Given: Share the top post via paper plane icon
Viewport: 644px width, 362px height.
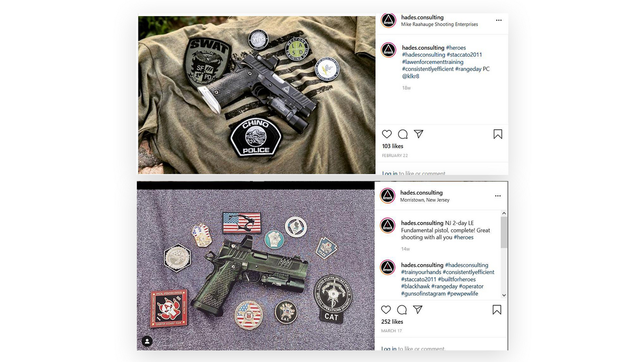Looking at the screenshot, I should [x=419, y=134].
